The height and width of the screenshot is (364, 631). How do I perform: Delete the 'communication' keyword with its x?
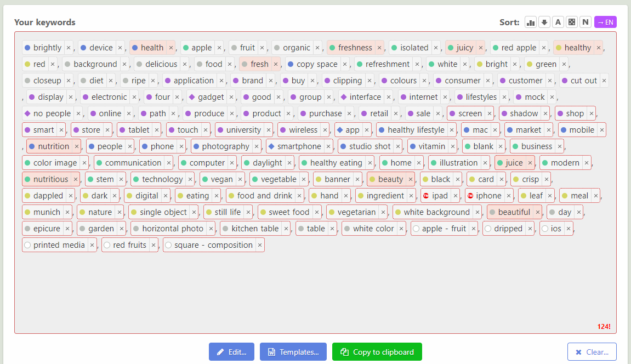(169, 163)
